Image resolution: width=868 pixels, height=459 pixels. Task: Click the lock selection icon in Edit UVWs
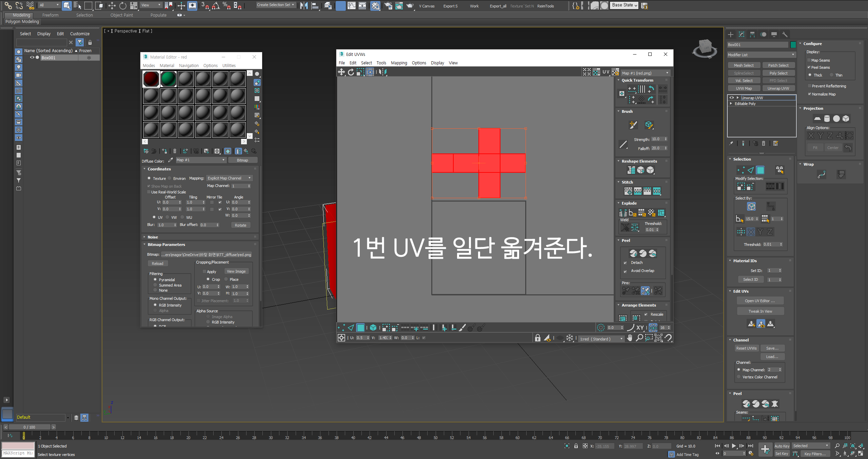tap(537, 338)
